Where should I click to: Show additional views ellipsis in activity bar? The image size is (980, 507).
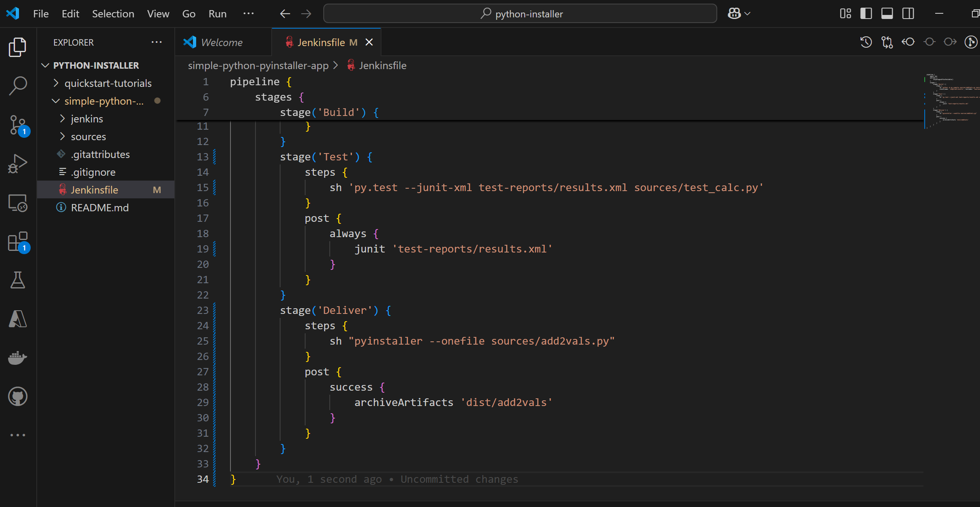(18, 435)
